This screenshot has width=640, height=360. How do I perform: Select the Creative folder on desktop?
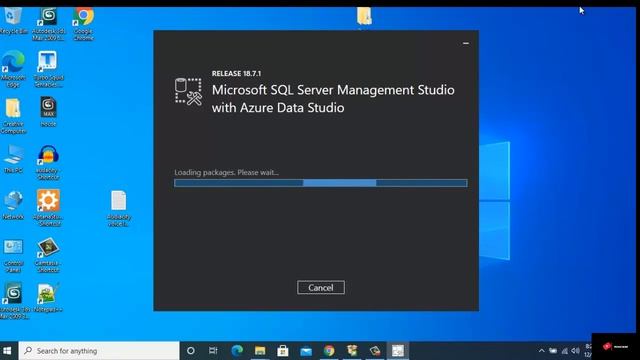13,116
